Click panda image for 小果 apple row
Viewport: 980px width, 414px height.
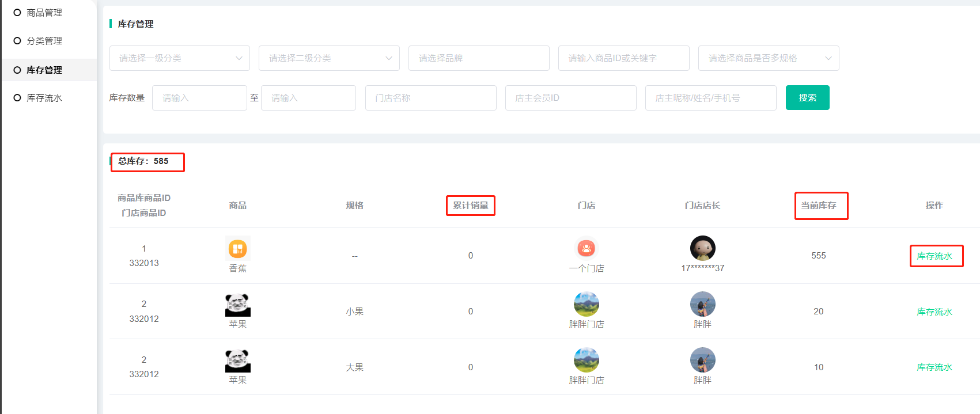(237, 305)
